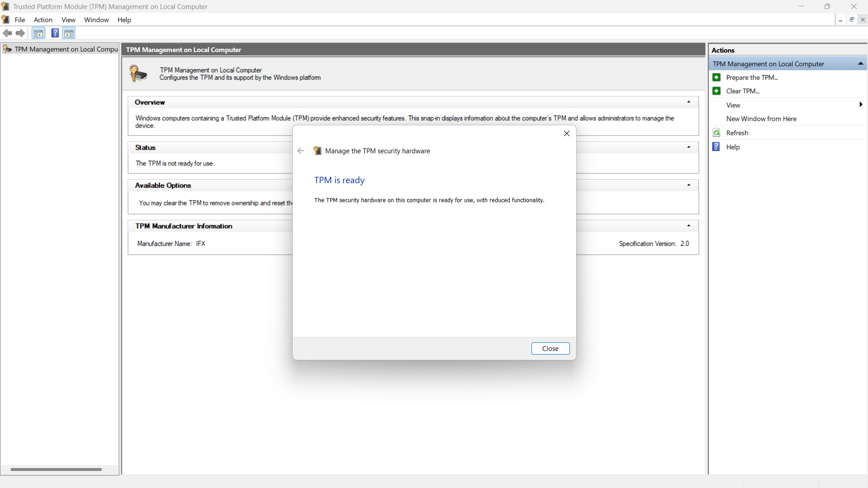868x488 pixels.
Task: Click 'The TPM is not ready for use.' status
Action: pos(175,163)
